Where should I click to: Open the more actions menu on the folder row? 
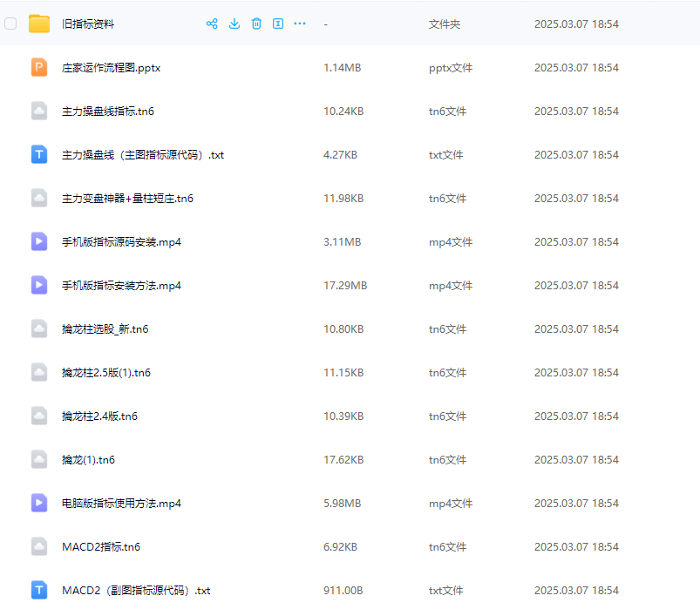point(299,24)
